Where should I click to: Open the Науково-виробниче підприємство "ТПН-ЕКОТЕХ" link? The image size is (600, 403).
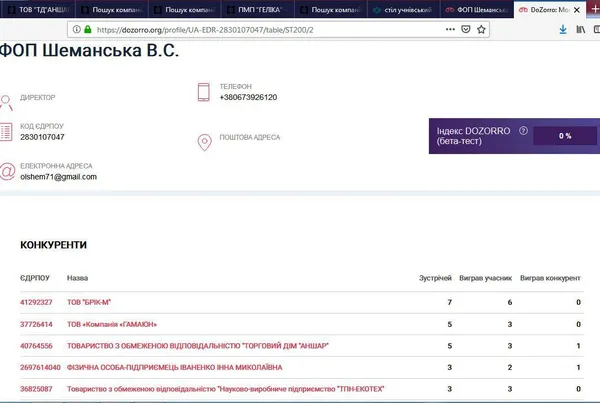pyautogui.click(x=225, y=389)
